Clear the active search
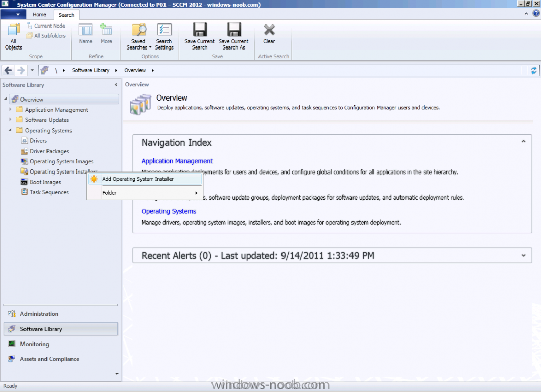Image resolution: width=541 pixels, height=392 pixels. (x=269, y=34)
